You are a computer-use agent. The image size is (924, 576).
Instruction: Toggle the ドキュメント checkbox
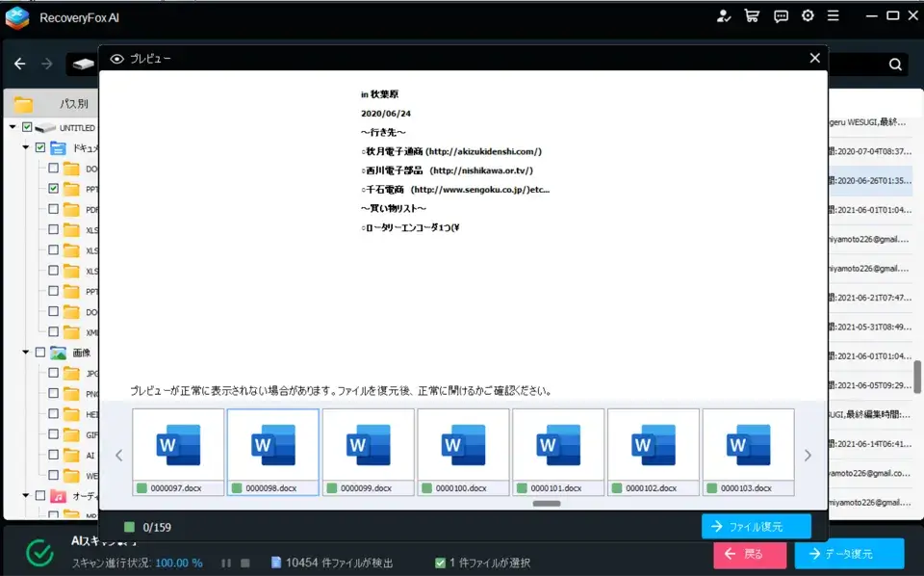coord(40,147)
